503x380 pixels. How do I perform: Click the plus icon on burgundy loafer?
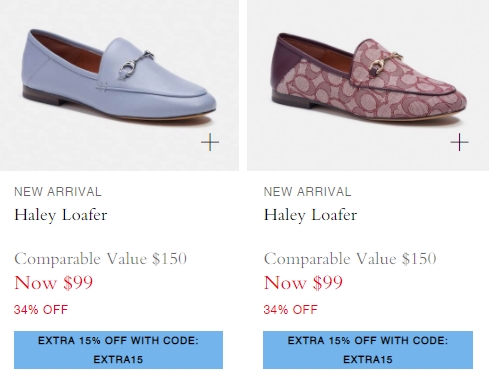(459, 142)
